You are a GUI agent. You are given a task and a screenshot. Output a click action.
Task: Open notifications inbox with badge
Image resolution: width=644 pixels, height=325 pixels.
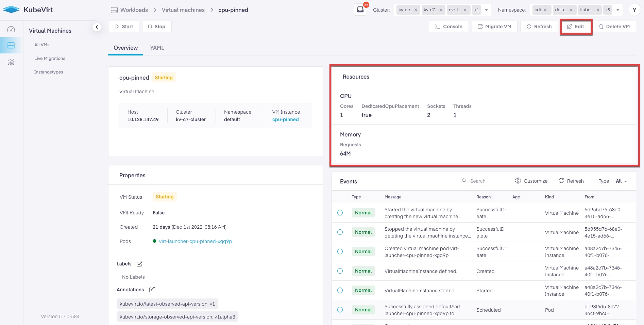point(360,10)
